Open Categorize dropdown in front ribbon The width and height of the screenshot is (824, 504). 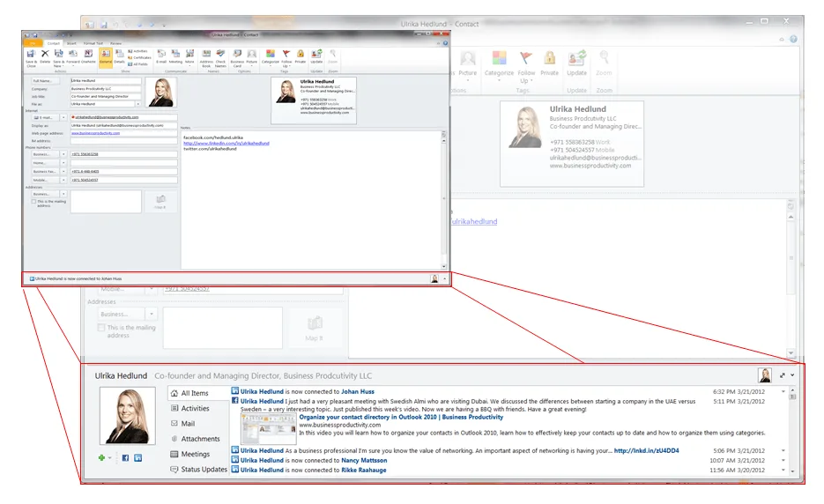click(270, 58)
